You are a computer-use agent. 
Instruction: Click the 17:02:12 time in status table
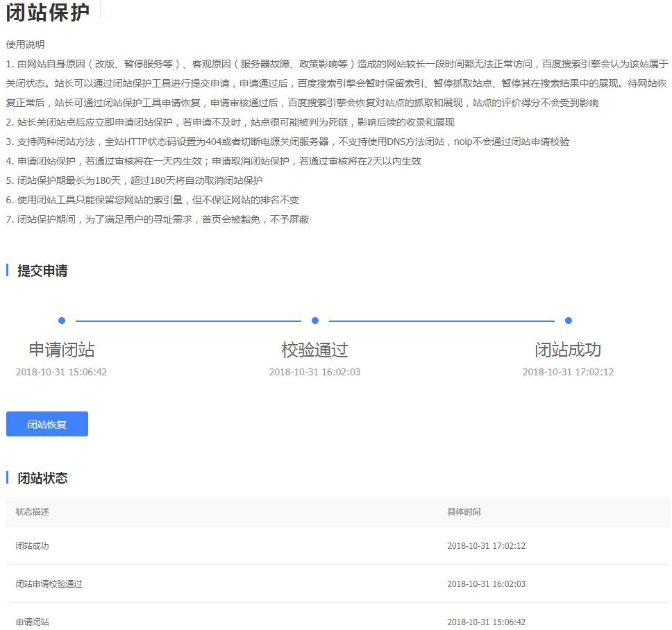click(486, 546)
